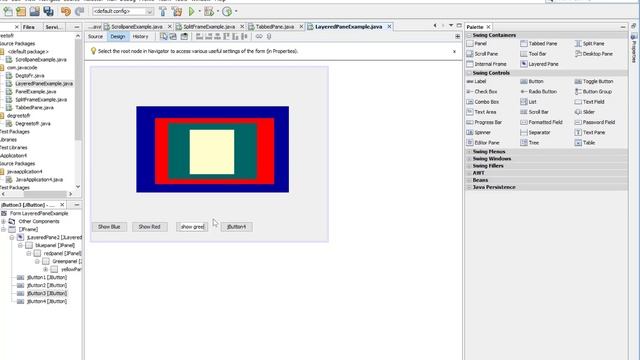Expand the Other Components navigator node
Image resolution: width=640 pixels, height=360 pixels.
coord(4,222)
